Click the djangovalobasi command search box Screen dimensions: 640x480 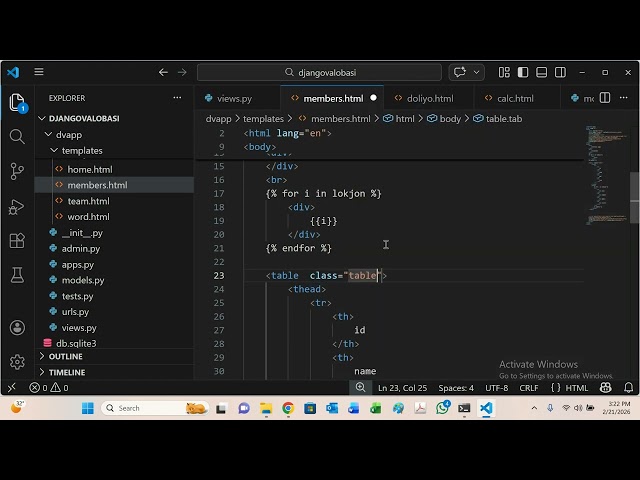(319, 72)
